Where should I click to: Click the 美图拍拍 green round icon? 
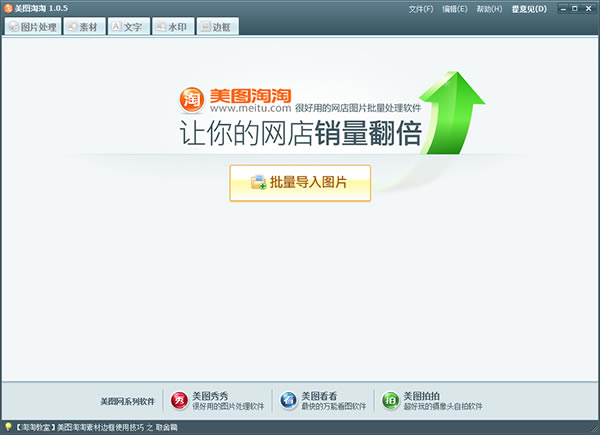pyautogui.click(x=390, y=401)
